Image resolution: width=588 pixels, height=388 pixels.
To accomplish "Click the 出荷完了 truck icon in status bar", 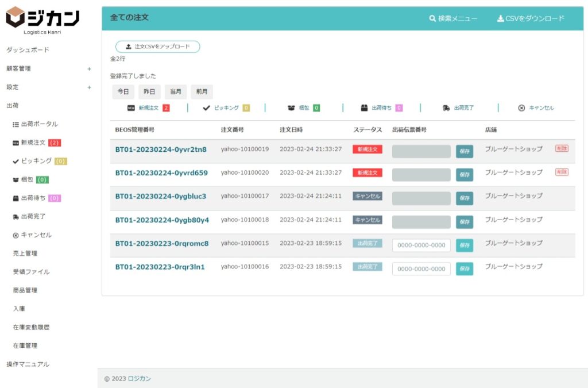I will pyautogui.click(x=446, y=107).
